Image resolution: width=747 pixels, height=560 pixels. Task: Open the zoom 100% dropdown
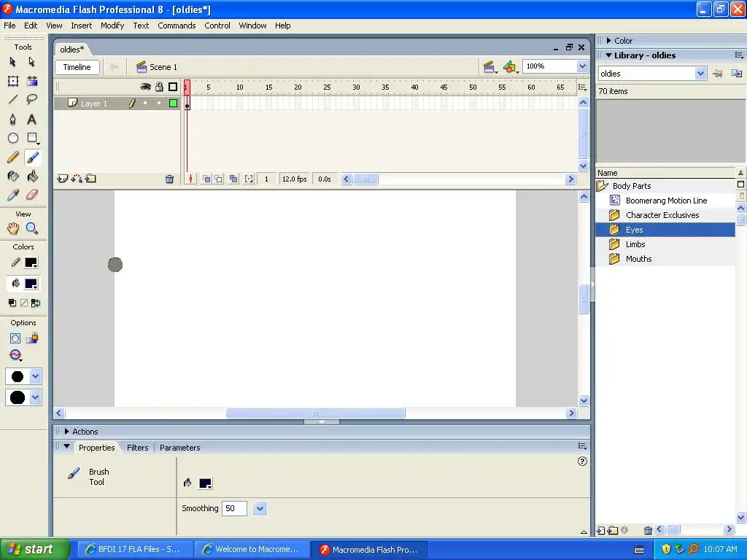[x=582, y=66]
